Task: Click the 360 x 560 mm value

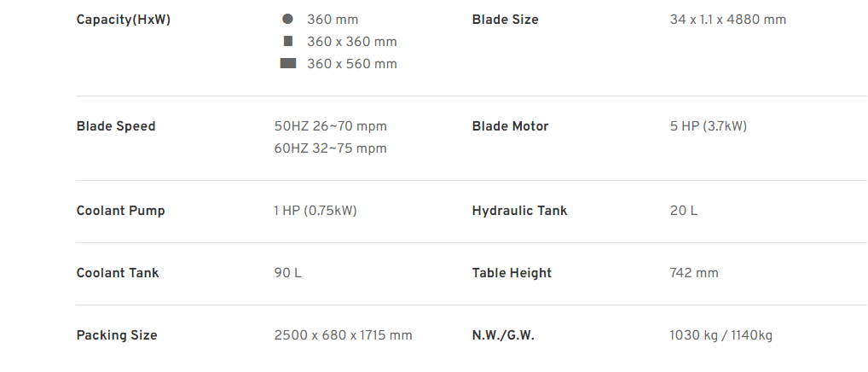Action: [352, 64]
